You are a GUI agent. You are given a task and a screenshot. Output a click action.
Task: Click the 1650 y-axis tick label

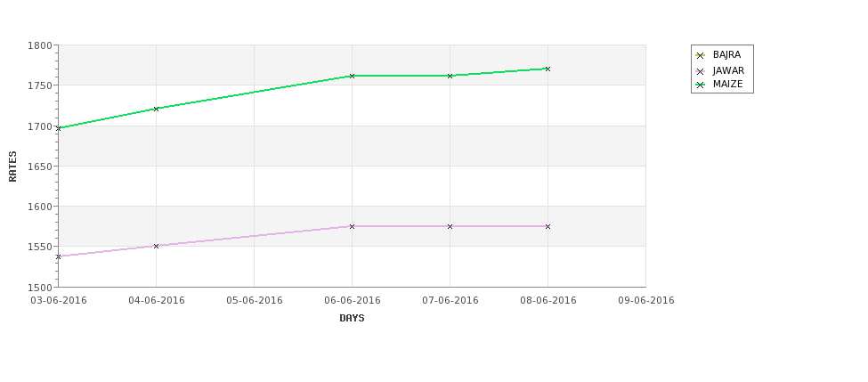point(40,167)
